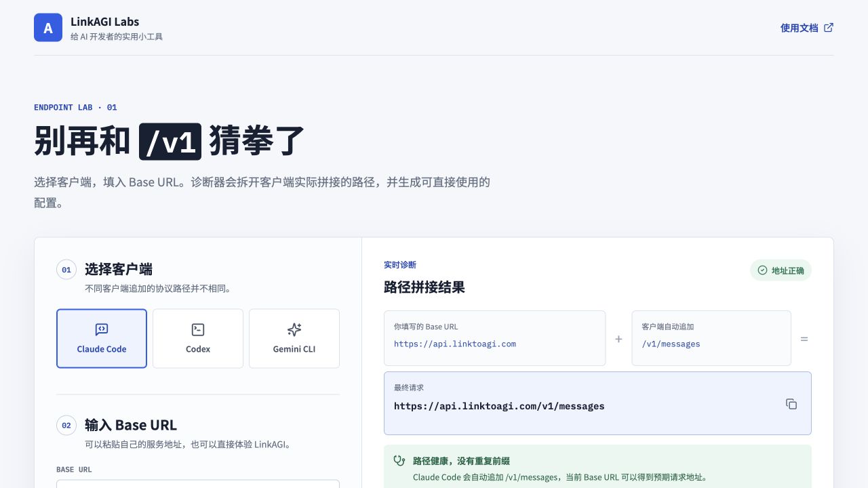This screenshot has width=868, height=488.
Task: Click the stethoscope icon in health notice
Action: point(399,460)
